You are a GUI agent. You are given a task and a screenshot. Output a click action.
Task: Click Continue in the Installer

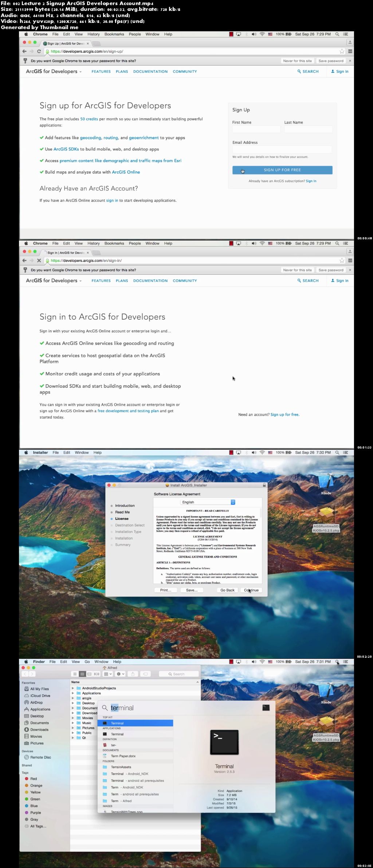251,590
